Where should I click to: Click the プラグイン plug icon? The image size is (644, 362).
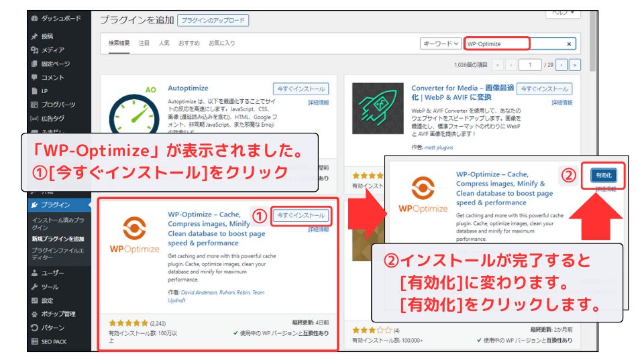[34, 205]
